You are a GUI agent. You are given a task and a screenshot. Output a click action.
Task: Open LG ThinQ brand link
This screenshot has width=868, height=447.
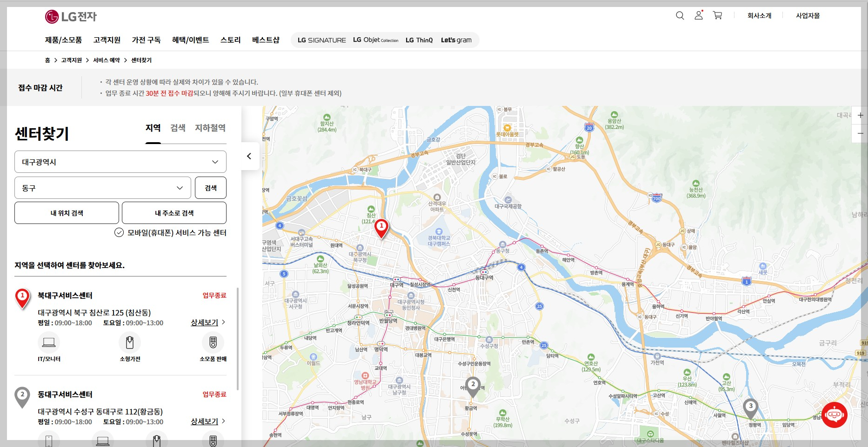pos(419,40)
